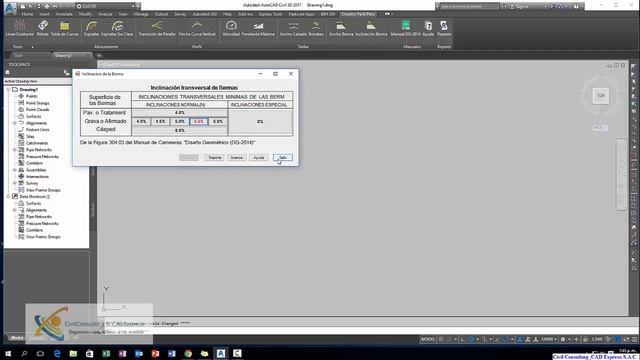
Task: Select Corridors under Drawing1
Action: [34, 163]
